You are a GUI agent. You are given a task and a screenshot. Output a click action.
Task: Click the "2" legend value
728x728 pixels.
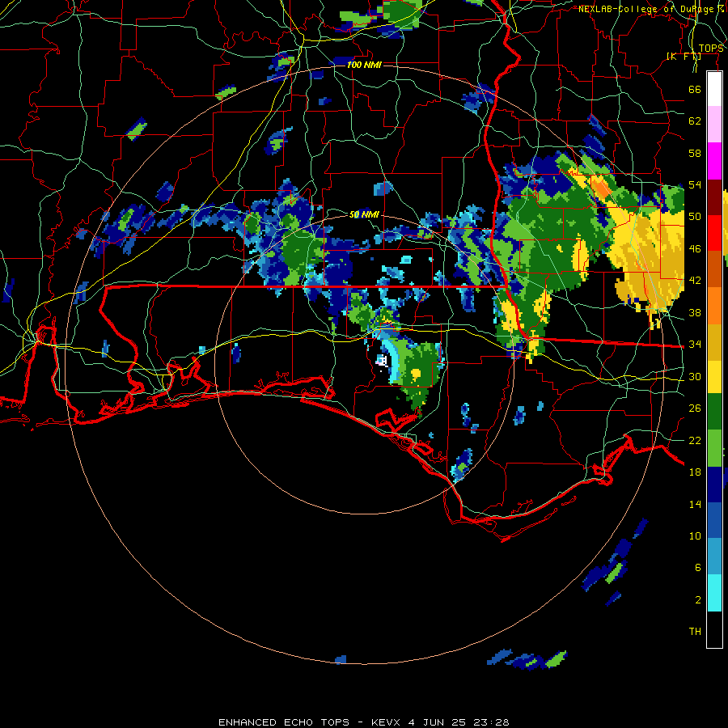[x=697, y=599]
